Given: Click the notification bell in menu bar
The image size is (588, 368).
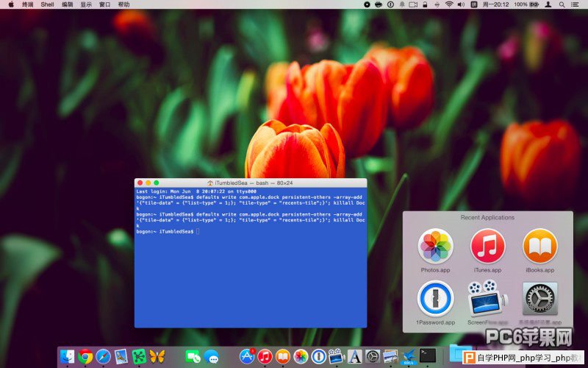Looking at the screenshot, I should [402, 4].
